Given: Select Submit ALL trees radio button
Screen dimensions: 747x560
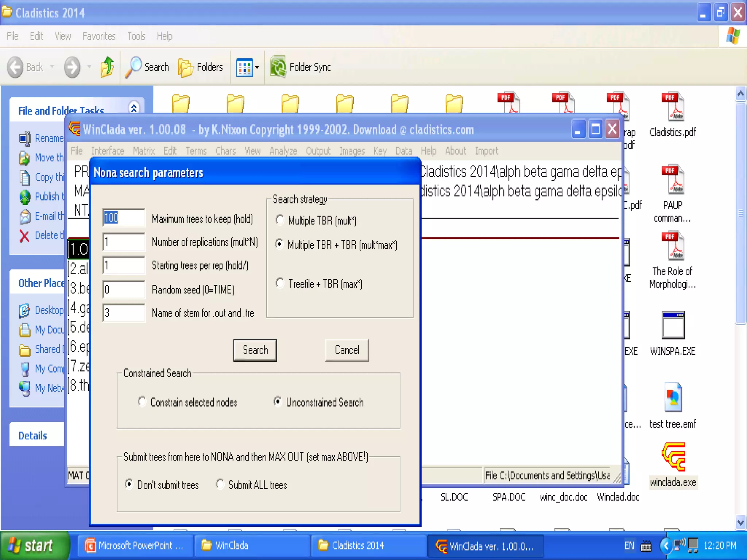Looking at the screenshot, I should coord(220,484).
